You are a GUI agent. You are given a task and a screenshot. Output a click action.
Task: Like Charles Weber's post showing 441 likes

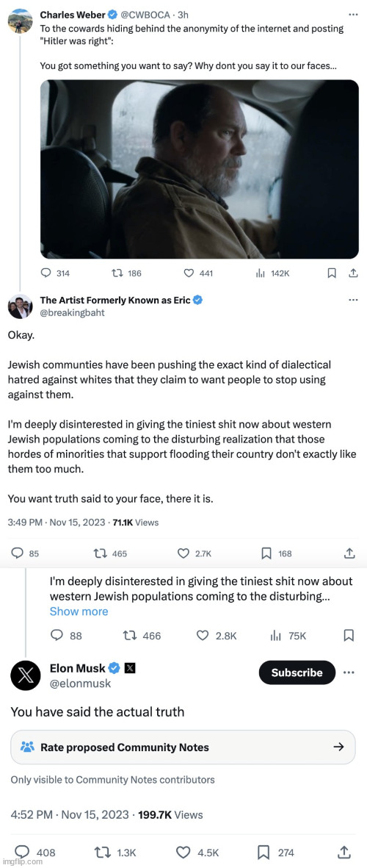(x=189, y=273)
